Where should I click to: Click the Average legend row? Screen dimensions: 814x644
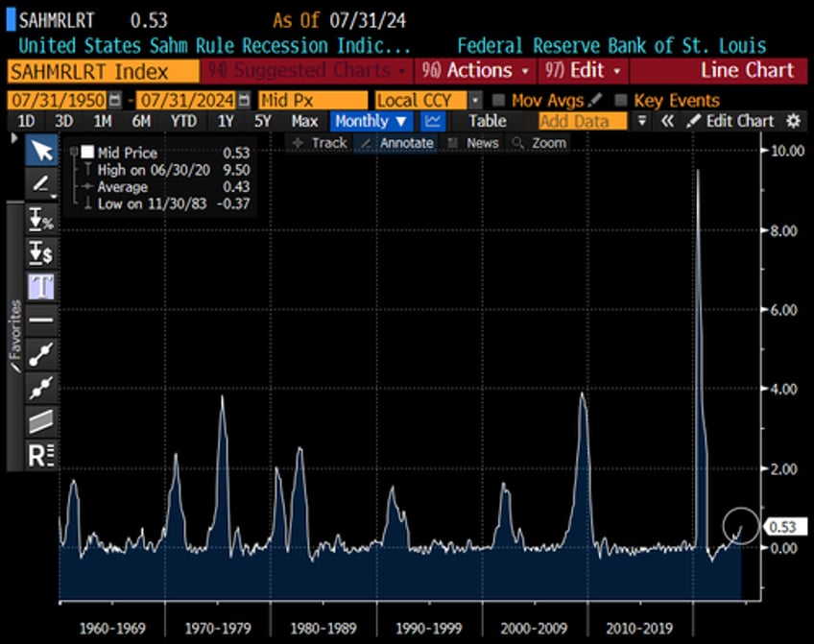[x=167, y=187]
